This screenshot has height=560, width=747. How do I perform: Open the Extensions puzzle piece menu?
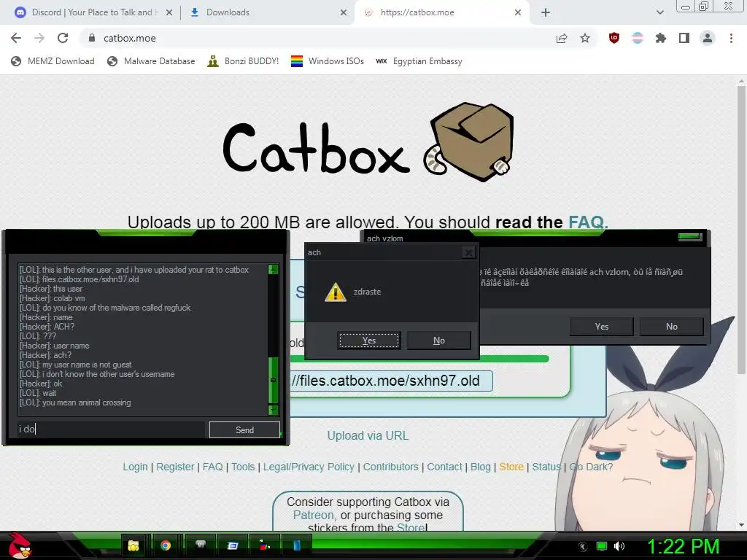(661, 38)
